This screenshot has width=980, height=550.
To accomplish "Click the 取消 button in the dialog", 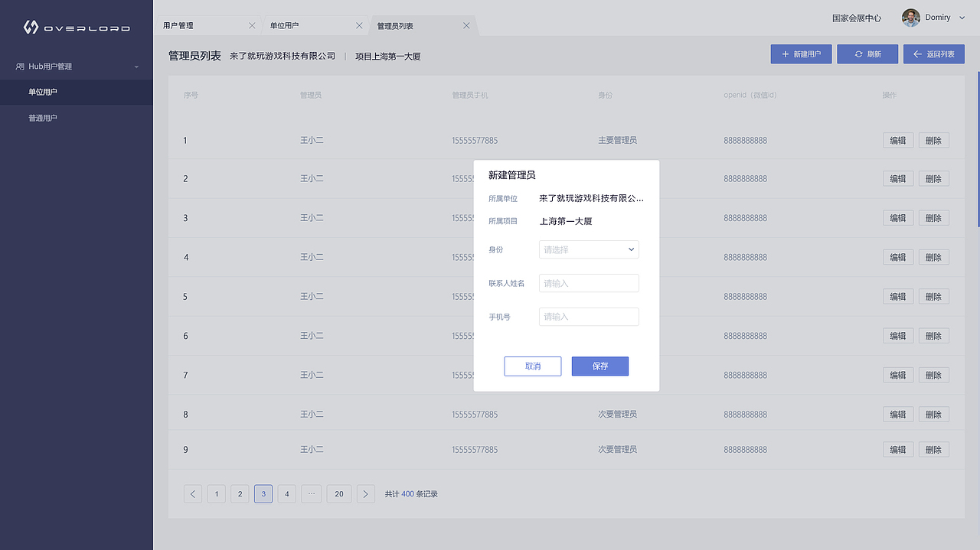I will click(532, 366).
